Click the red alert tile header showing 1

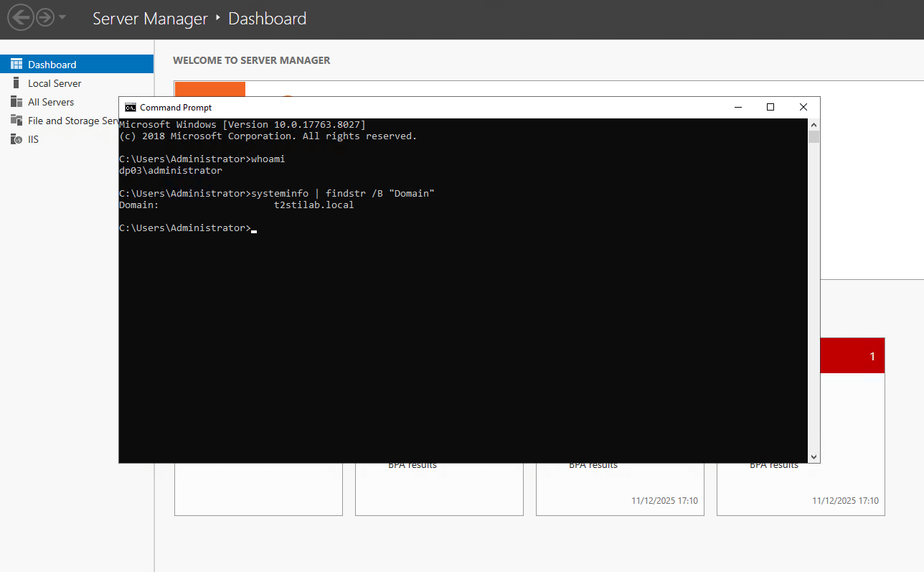click(x=852, y=356)
